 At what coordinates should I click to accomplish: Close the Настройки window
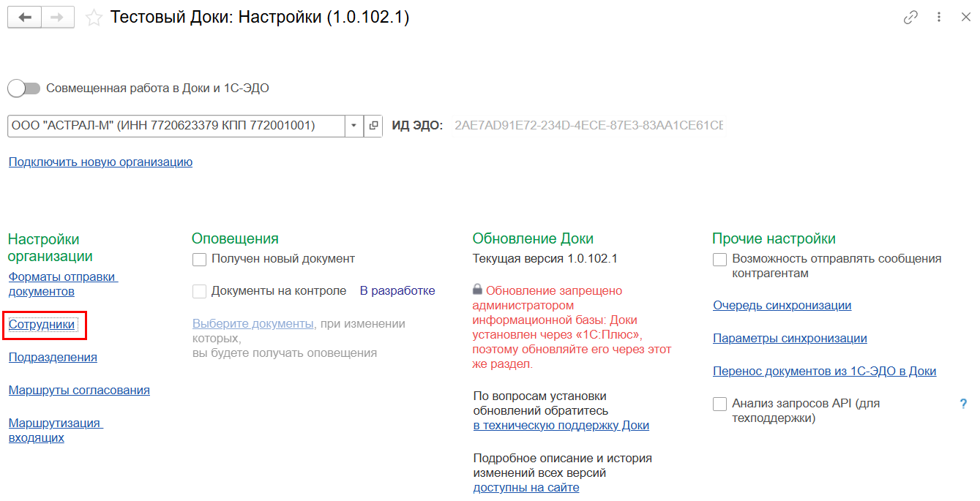pyautogui.click(x=965, y=18)
